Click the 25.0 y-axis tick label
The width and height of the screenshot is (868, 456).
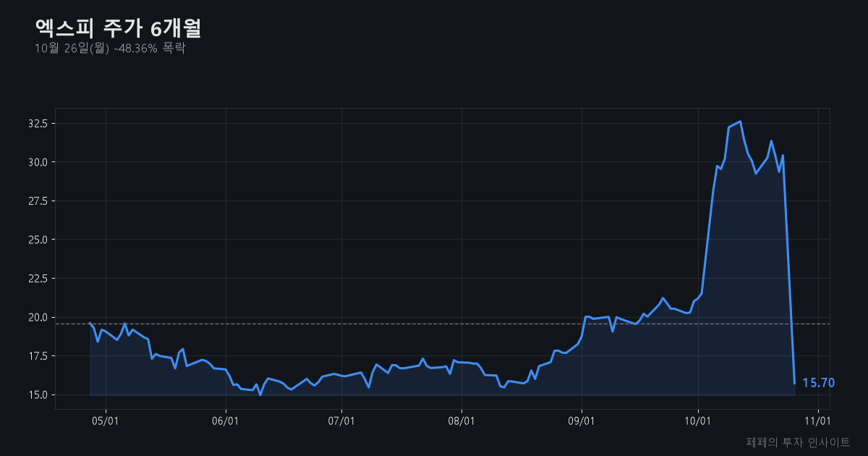[38, 240]
